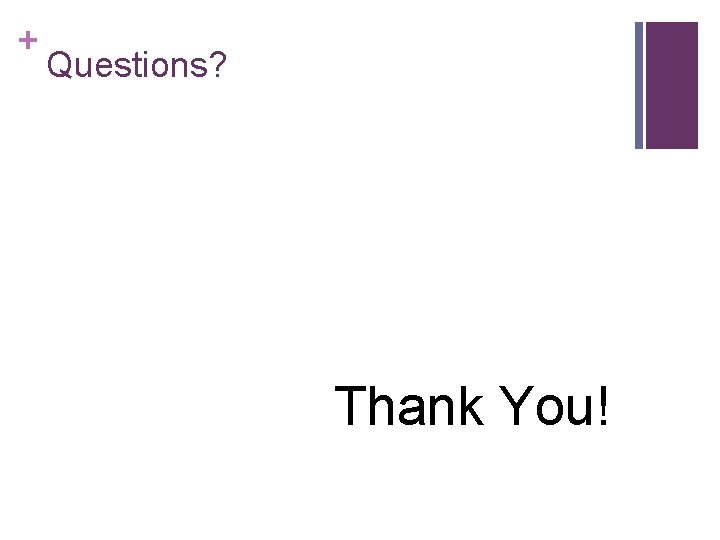The image size is (720, 540).
Task: Select the thin slate-blue vertical bar
Action: 639,85
